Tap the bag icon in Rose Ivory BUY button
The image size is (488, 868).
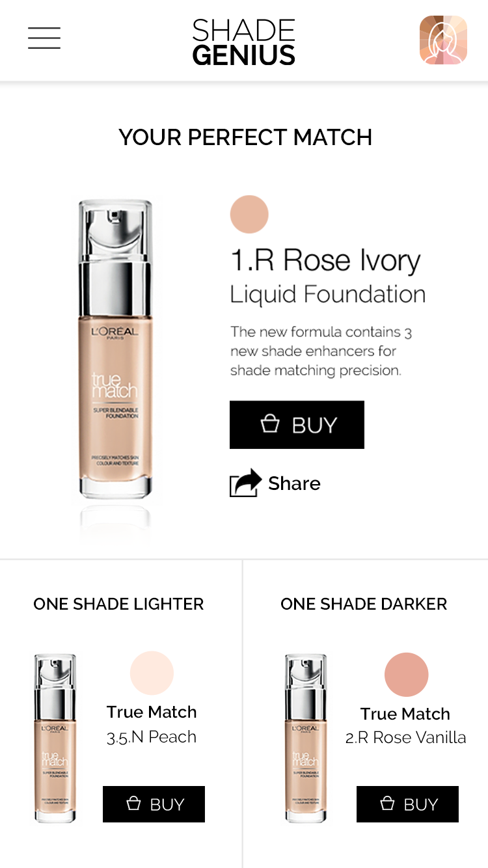pos(270,424)
